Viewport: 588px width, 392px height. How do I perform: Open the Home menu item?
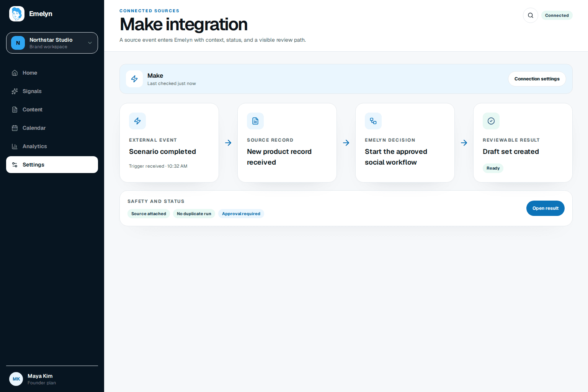(52, 73)
